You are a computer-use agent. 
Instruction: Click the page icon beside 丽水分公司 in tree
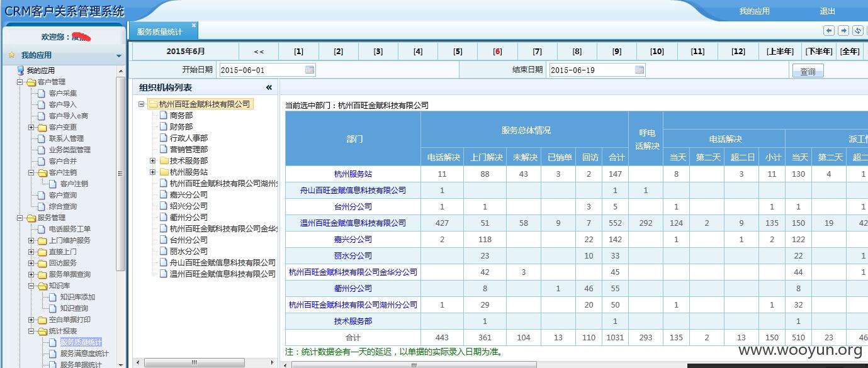(x=164, y=252)
